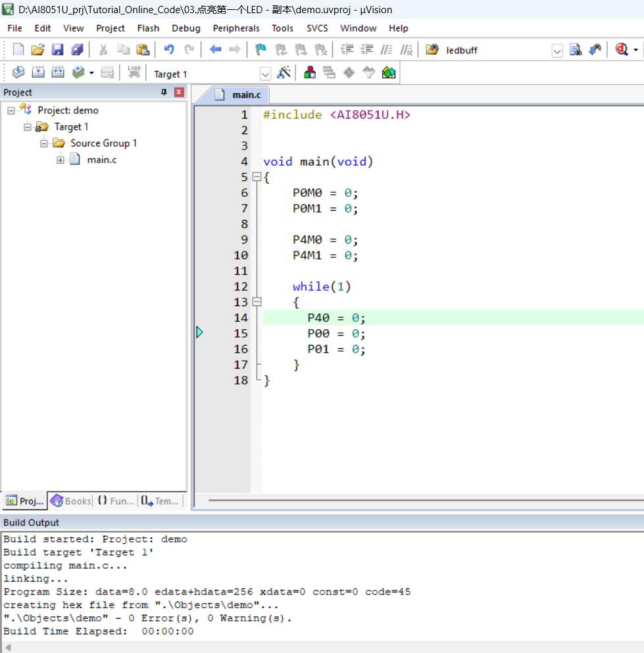Save current file with floppy icon
Screen dimensions: 644x653
click(x=57, y=49)
